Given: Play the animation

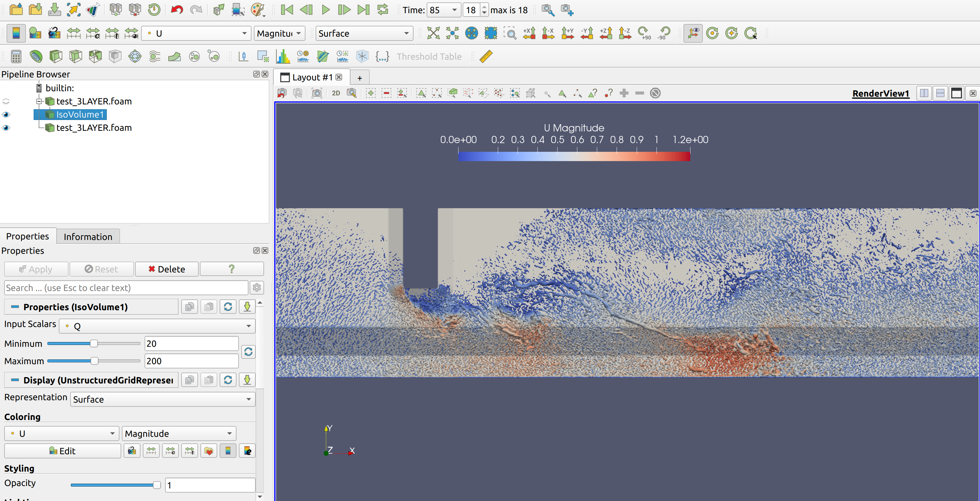Looking at the screenshot, I should (x=325, y=10).
